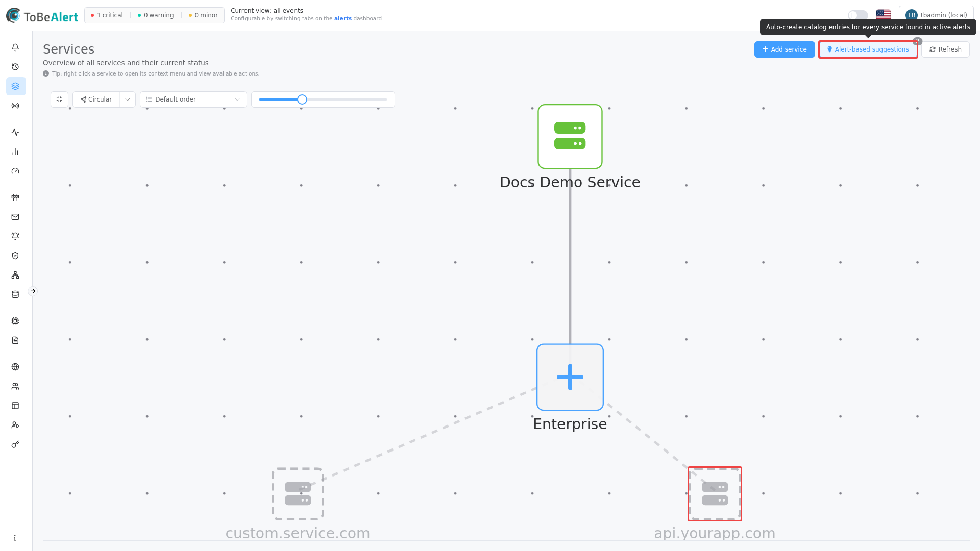Change language via US flag icon
This screenshot has height=551, width=980.
point(884,15)
